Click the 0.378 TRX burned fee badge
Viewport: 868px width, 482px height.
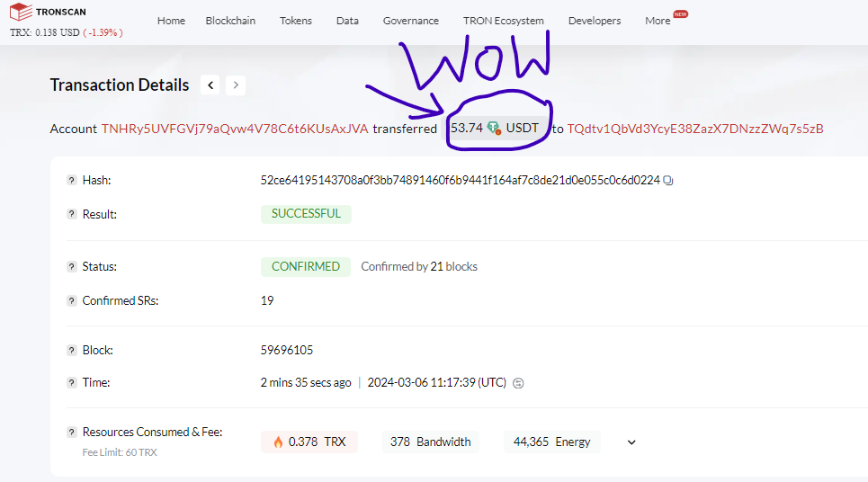click(x=309, y=442)
